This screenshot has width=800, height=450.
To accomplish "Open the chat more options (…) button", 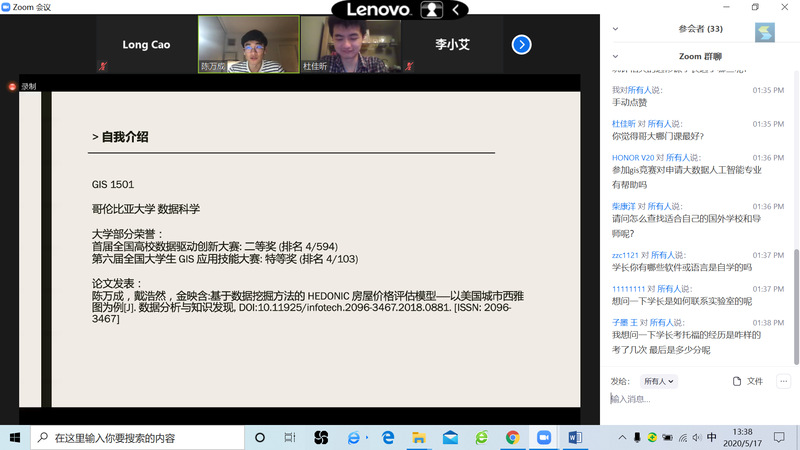I will coord(783,381).
